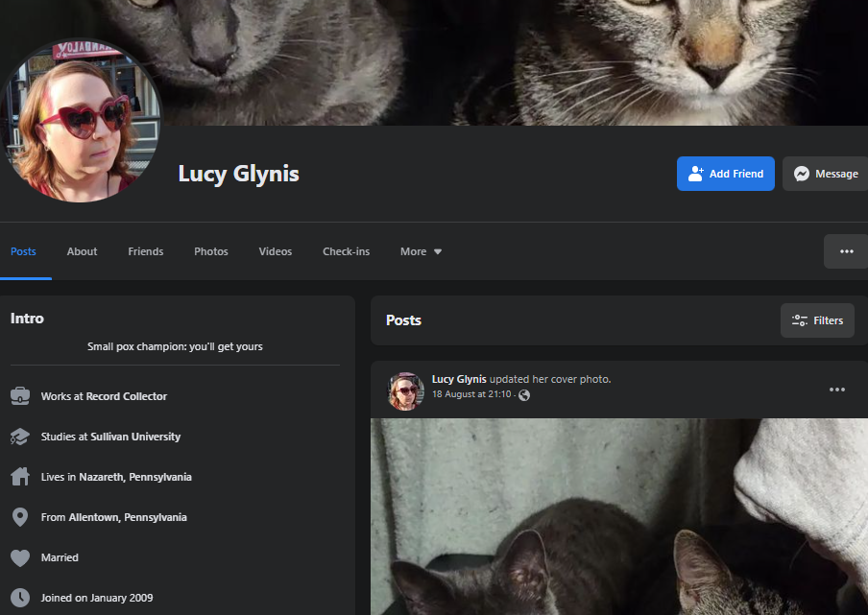
Task: Click the heart relationship icon
Action: [x=20, y=558]
